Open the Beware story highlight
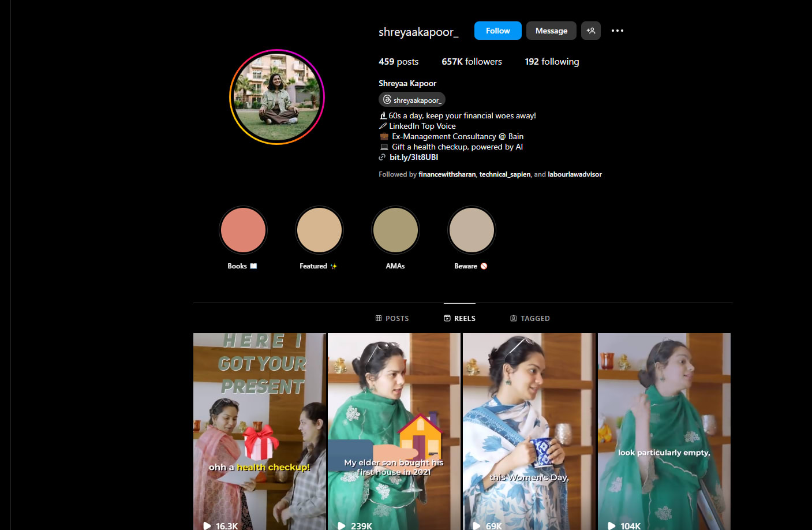 (x=472, y=230)
